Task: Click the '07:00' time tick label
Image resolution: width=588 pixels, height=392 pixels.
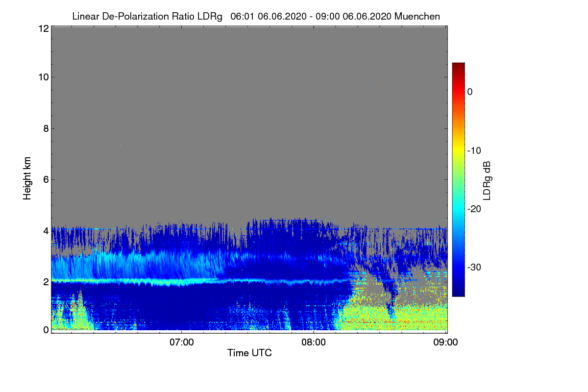Action: pyautogui.click(x=181, y=343)
